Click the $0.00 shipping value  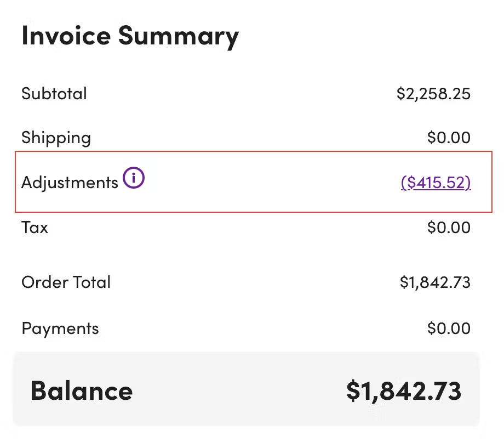[449, 138]
